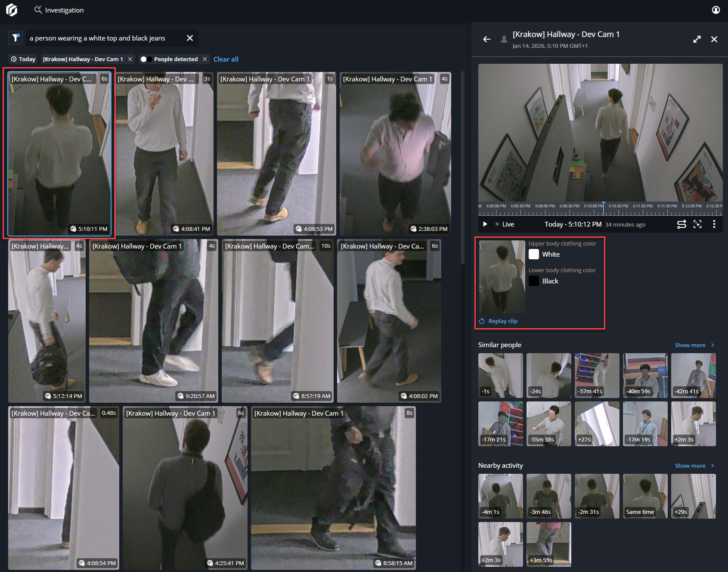Show more Similar people results

point(691,345)
